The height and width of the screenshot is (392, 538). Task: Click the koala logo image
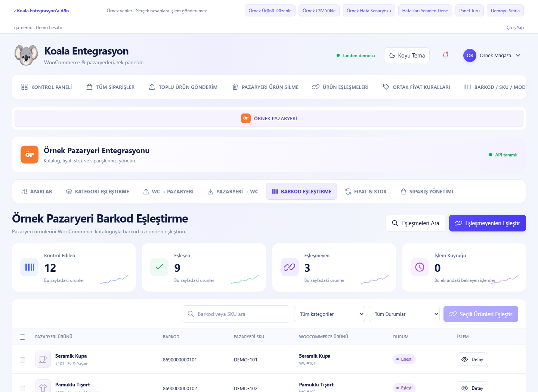coord(26,55)
